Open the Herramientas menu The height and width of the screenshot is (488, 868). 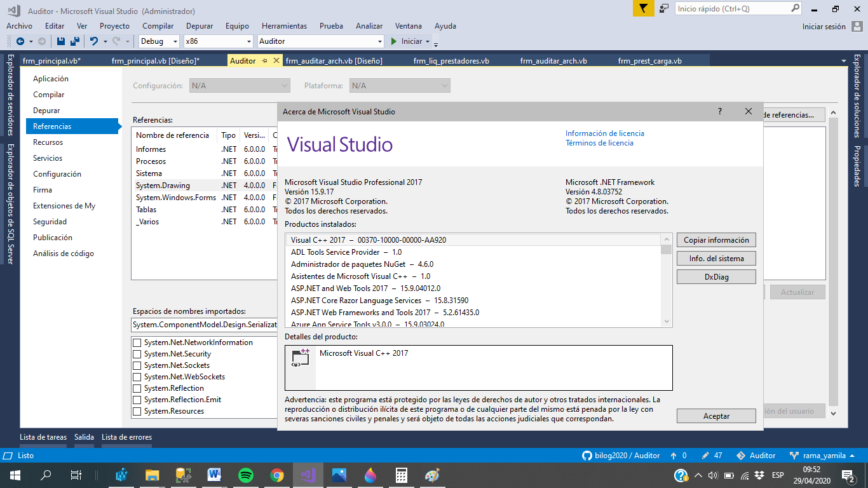[284, 26]
